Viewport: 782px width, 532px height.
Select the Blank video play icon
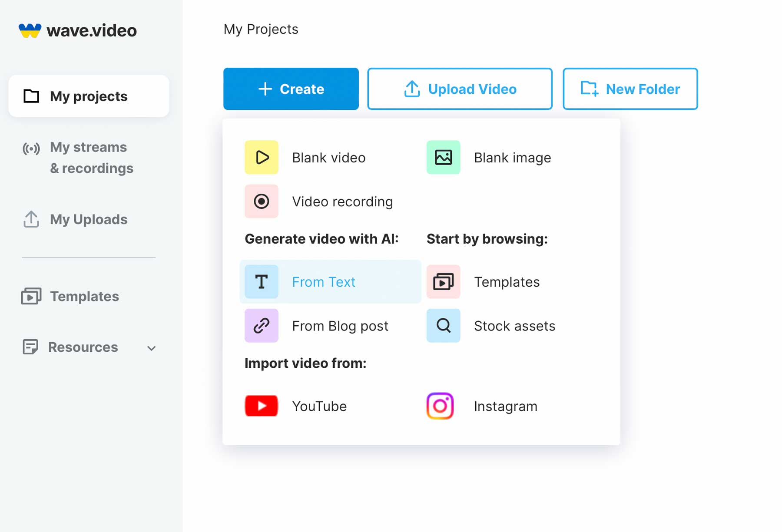pos(261,158)
